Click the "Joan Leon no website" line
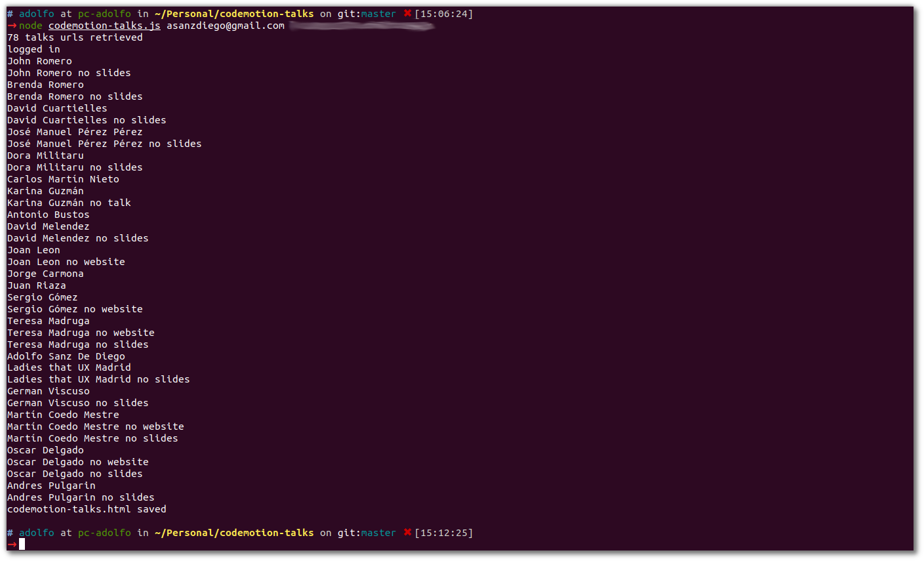The width and height of the screenshot is (924, 561). tap(66, 262)
